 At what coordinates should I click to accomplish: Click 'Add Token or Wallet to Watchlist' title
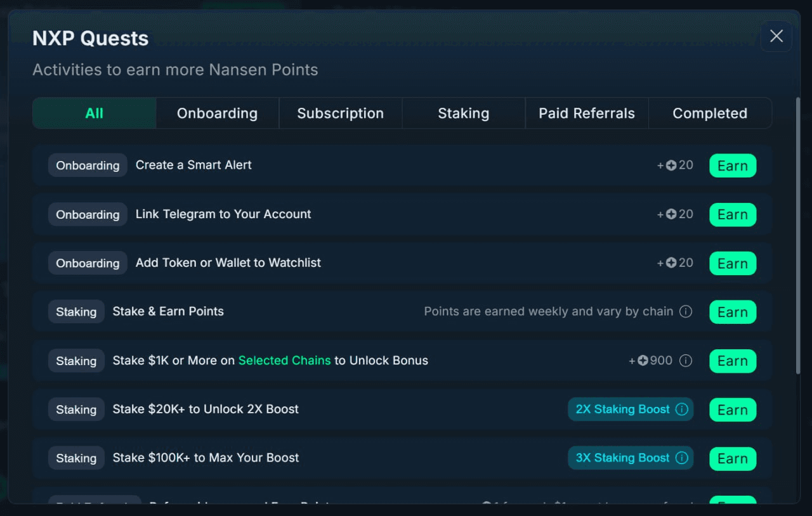pyautogui.click(x=228, y=262)
